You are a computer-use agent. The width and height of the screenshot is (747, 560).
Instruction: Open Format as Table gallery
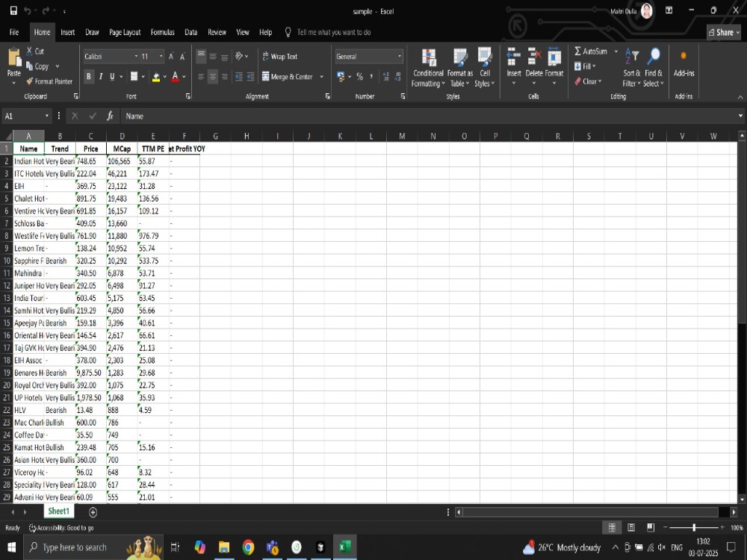click(460, 68)
